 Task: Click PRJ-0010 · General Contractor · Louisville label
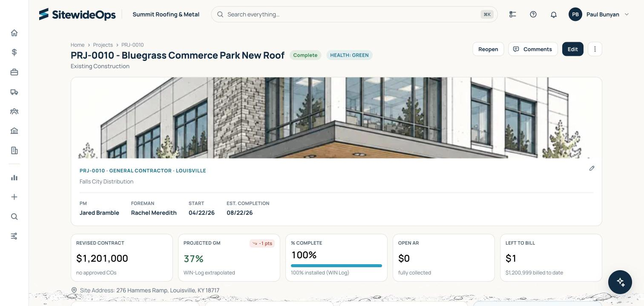[x=143, y=170]
